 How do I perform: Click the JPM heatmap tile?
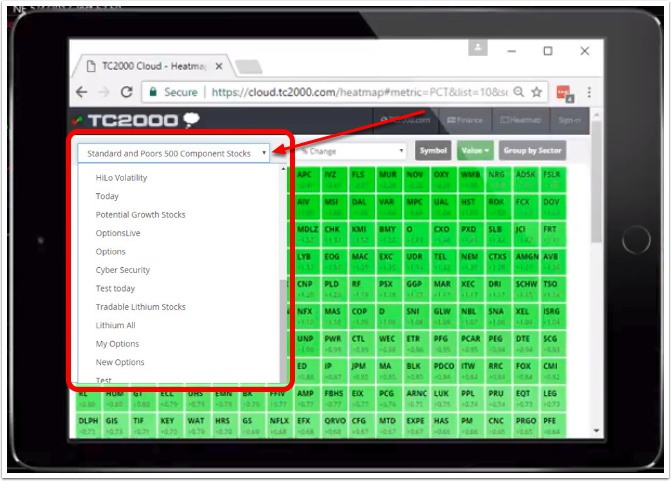[x=362, y=371]
